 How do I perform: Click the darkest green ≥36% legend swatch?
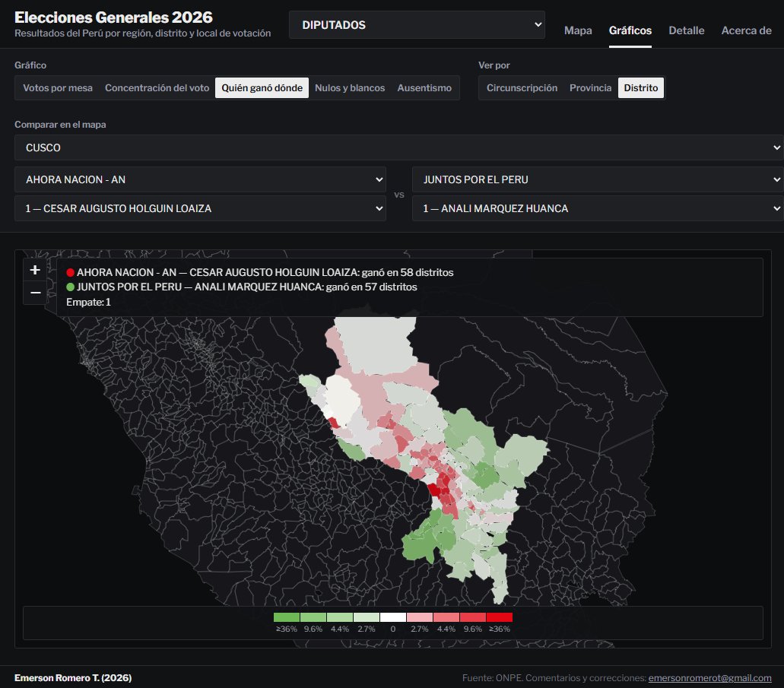click(x=287, y=617)
